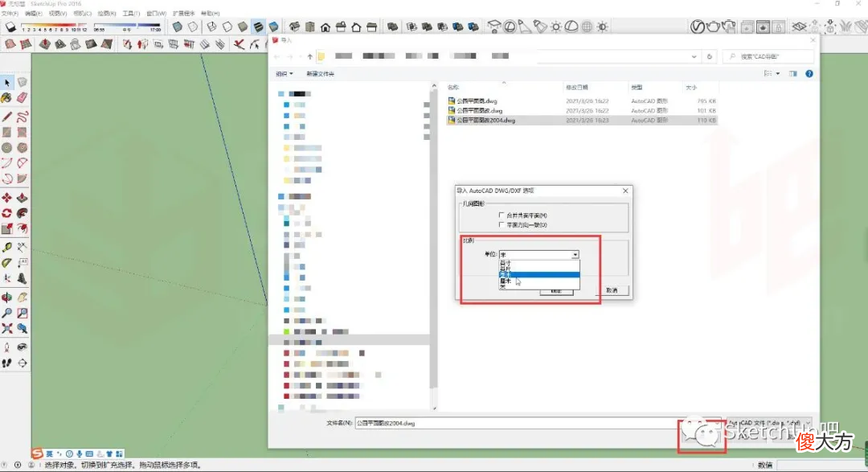868x472 pixels.
Task: Switch to X-ray face style icon
Action: pos(177,27)
